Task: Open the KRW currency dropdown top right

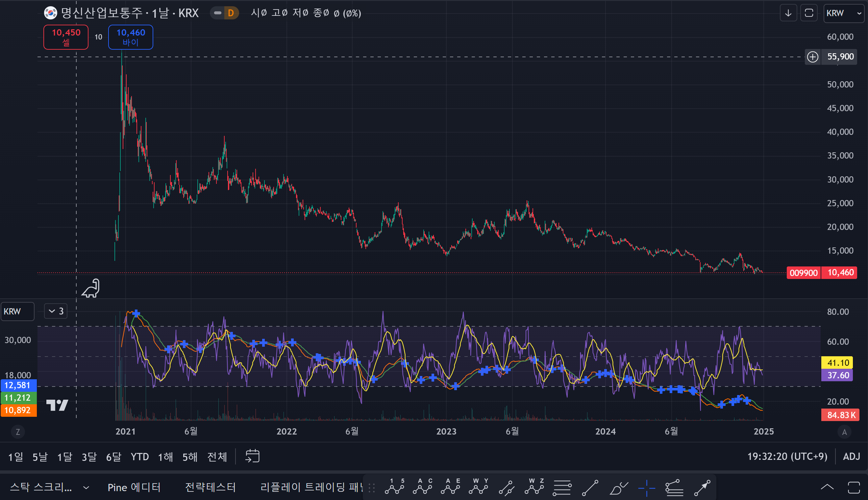Action: click(x=844, y=13)
